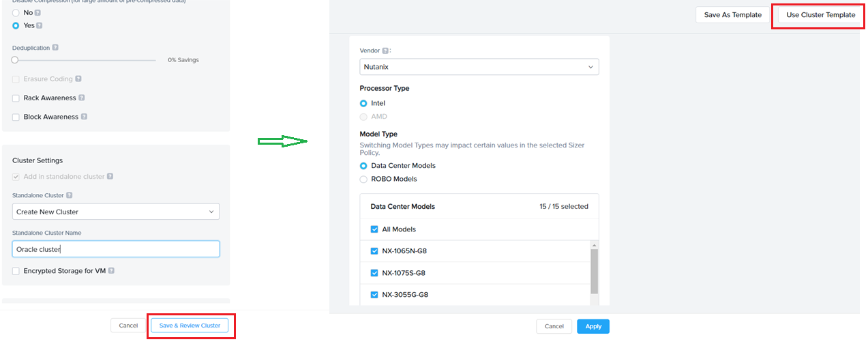Click 15 / 15 selected text
The height and width of the screenshot is (344, 868).
point(563,206)
